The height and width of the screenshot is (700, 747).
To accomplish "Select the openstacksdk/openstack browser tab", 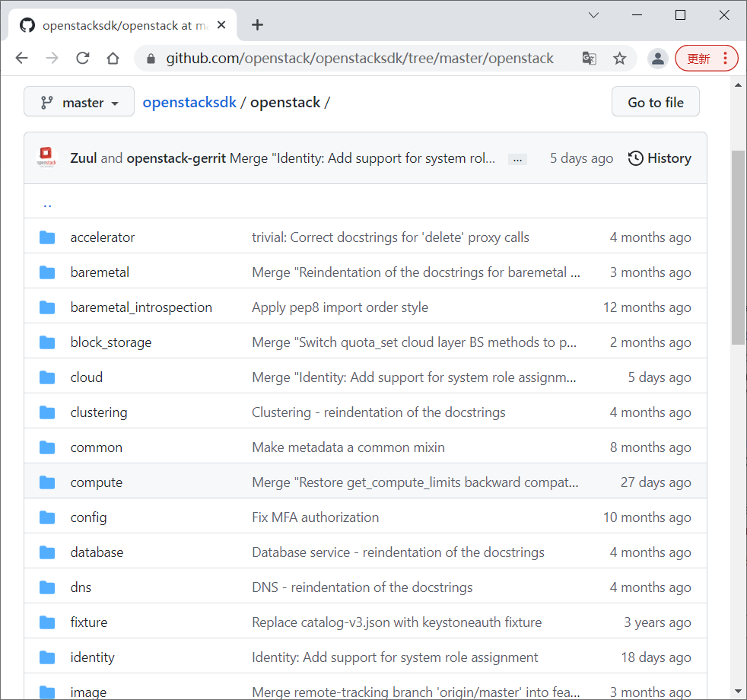I will tap(122, 25).
